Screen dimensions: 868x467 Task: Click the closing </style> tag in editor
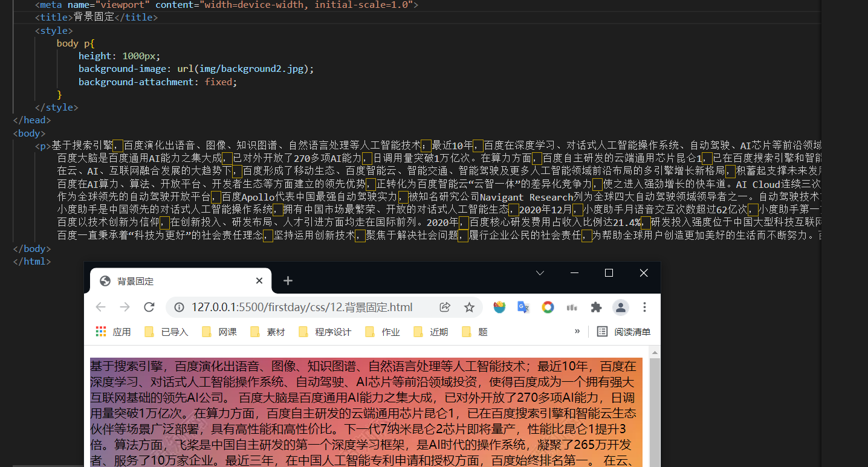(x=57, y=108)
